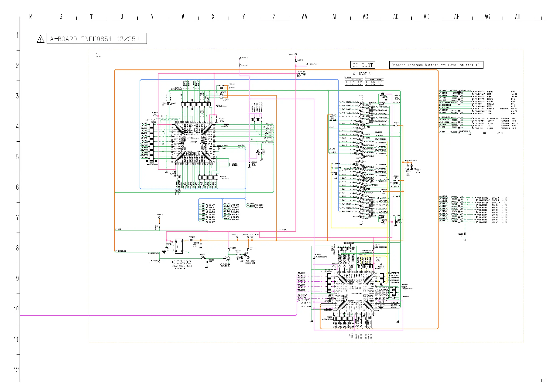
Task: Click the A-BOARD TNPH0851 (3/25) title box
Action: (96, 39)
